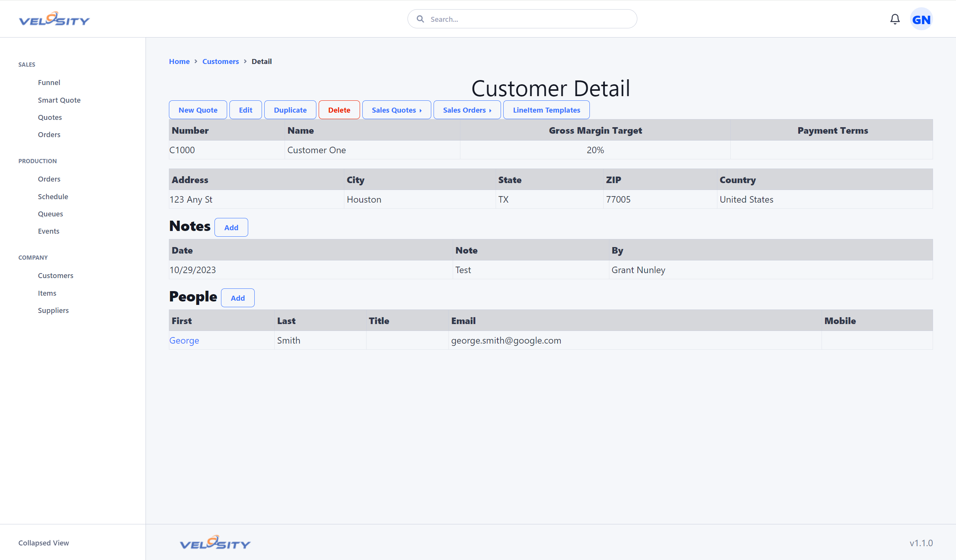This screenshot has height=560, width=956.
Task: Open Suppliers in sidebar
Action: pos(53,310)
